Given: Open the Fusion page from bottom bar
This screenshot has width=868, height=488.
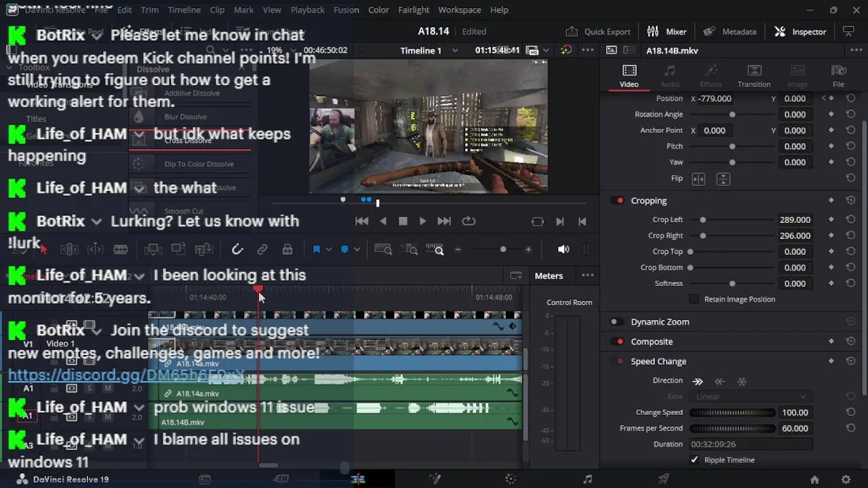Looking at the screenshot, I should (435, 479).
